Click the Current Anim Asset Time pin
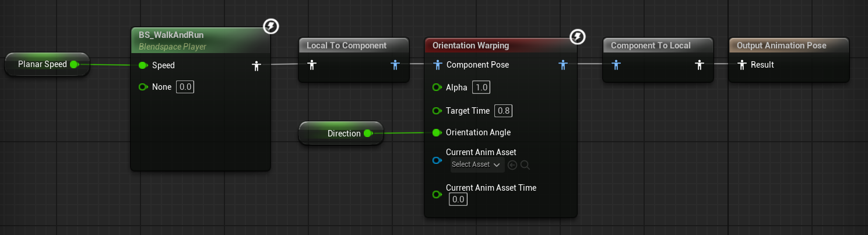868x235 pixels. pyautogui.click(x=437, y=195)
